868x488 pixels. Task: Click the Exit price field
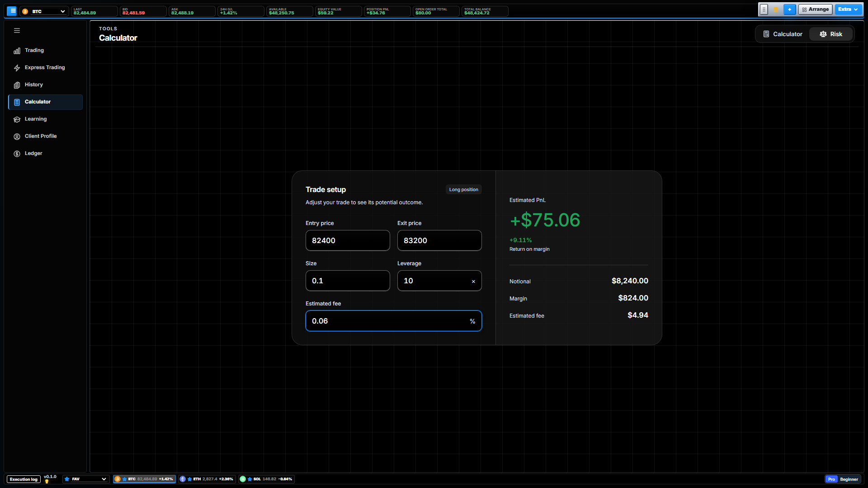click(x=439, y=241)
